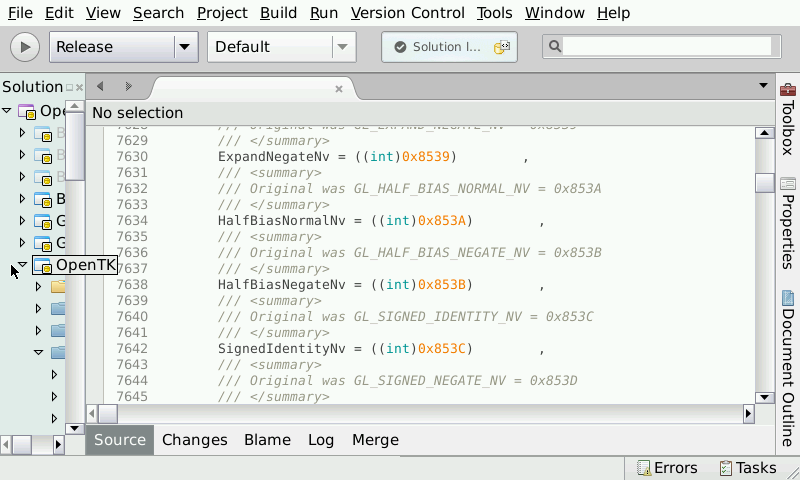Switch to the Blame tab

267,440
